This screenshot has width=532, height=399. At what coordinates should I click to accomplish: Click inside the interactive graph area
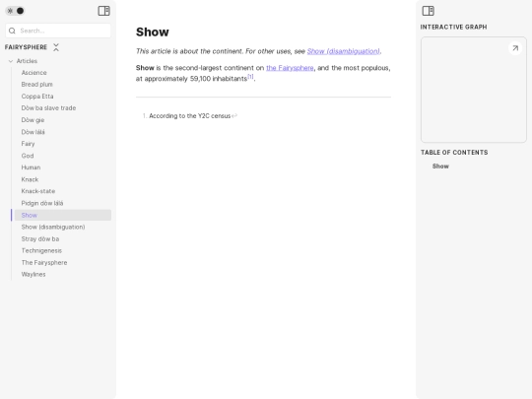[x=474, y=90]
